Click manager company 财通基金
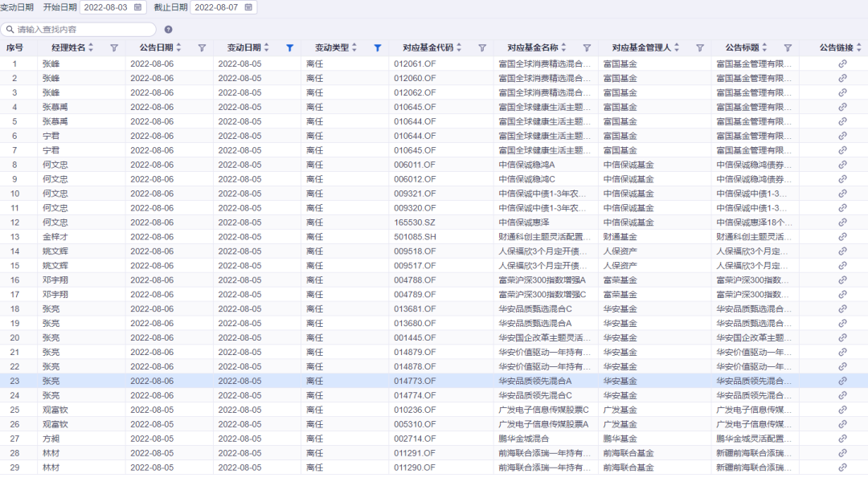The width and height of the screenshot is (868, 486). click(x=620, y=236)
